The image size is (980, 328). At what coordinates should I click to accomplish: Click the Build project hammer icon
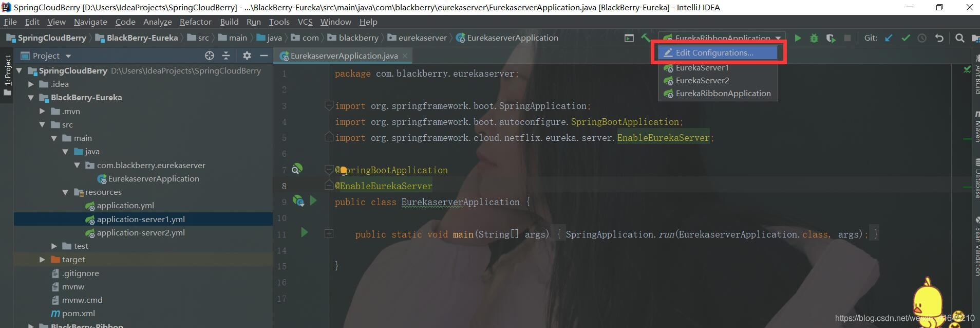pyautogui.click(x=646, y=38)
